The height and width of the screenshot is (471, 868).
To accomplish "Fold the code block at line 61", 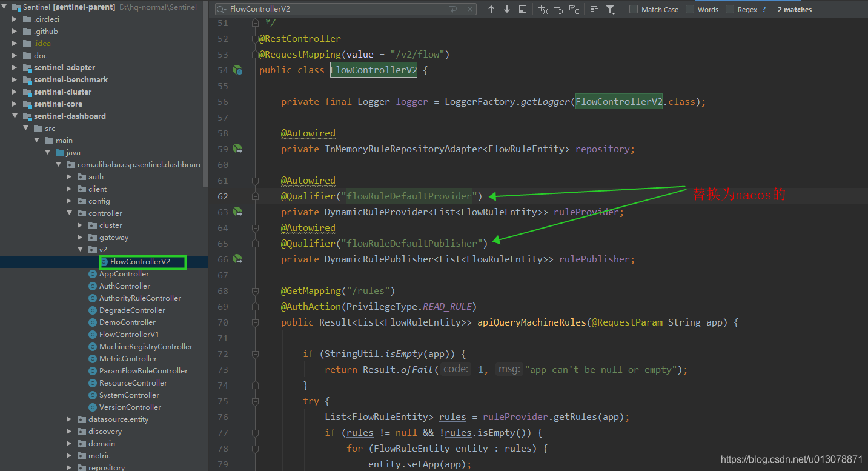I will pyautogui.click(x=255, y=181).
